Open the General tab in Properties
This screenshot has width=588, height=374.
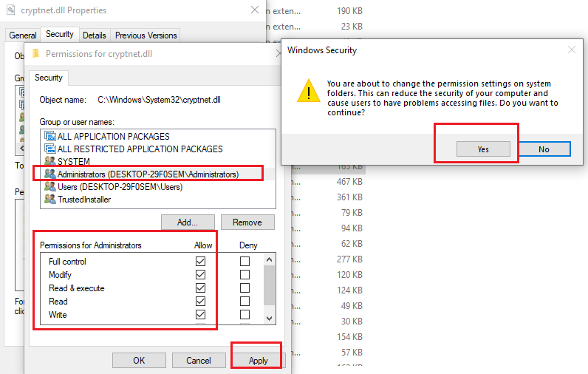click(x=23, y=35)
